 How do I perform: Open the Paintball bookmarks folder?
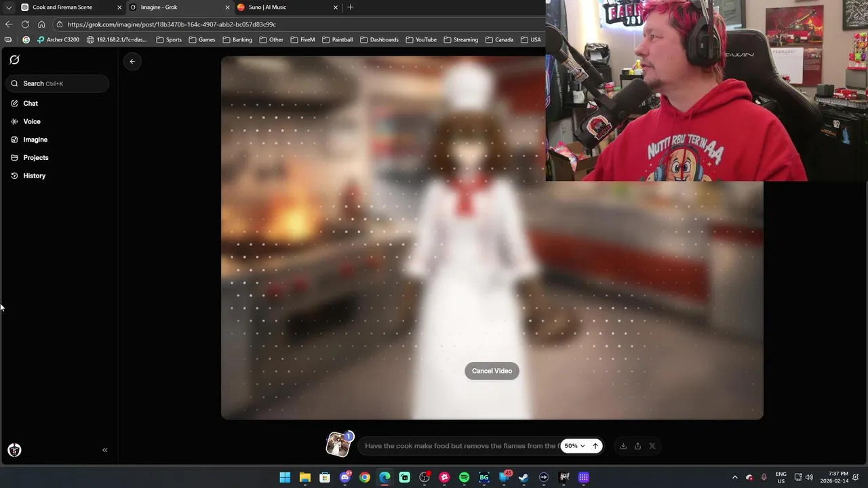click(x=337, y=40)
